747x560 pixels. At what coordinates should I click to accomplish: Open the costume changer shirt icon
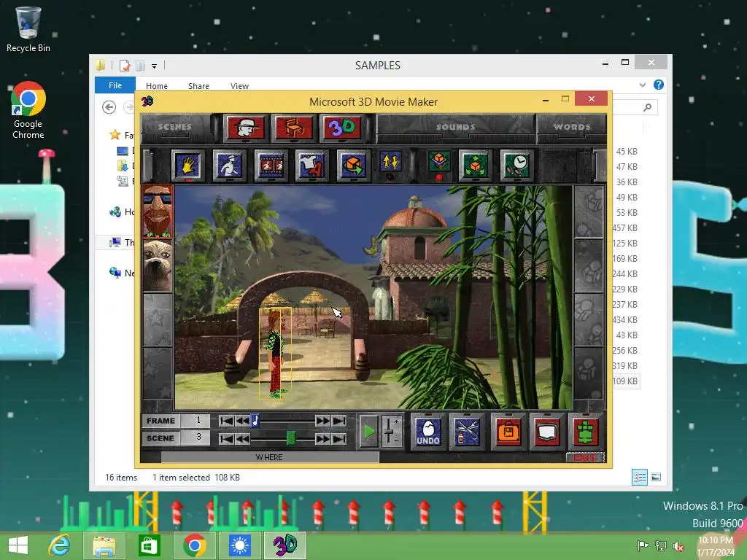(312, 166)
